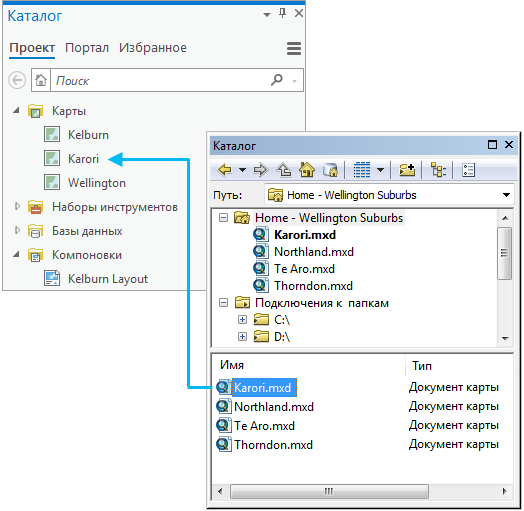Select Наборы инструментов toolbox folder

(x=115, y=207)
